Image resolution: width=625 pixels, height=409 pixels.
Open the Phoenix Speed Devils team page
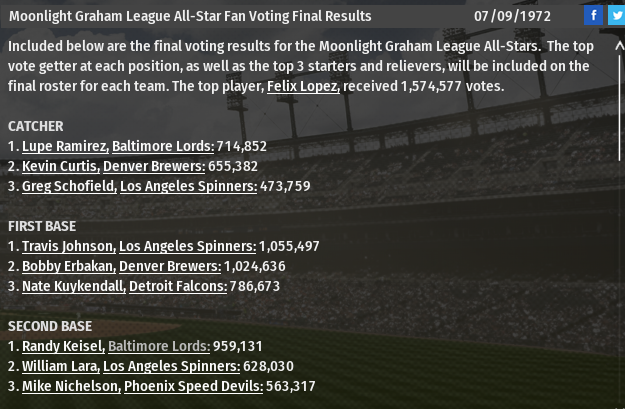[x=193, y=386]
